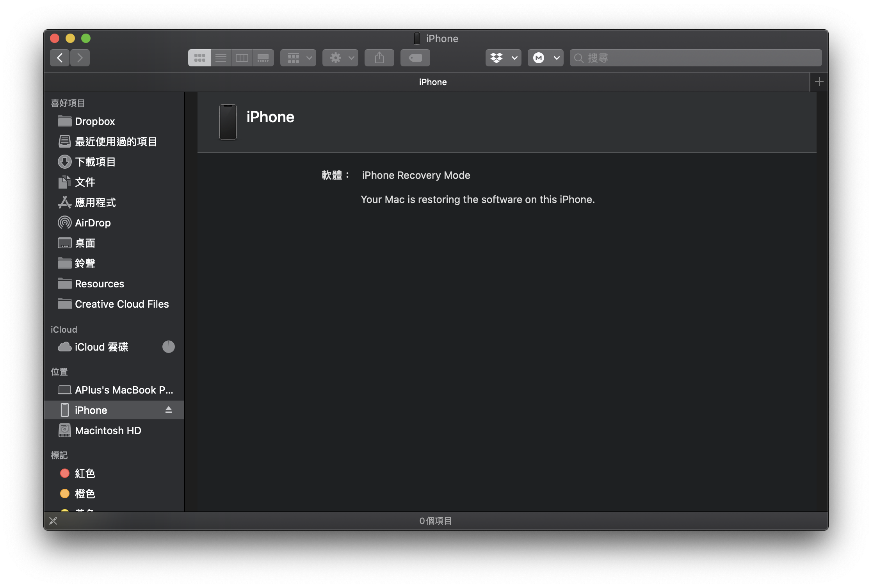Click the 0個項目 status bar text
Image resolution: width=872 pixels, height=588 pixels.
(x=436, y=521)
